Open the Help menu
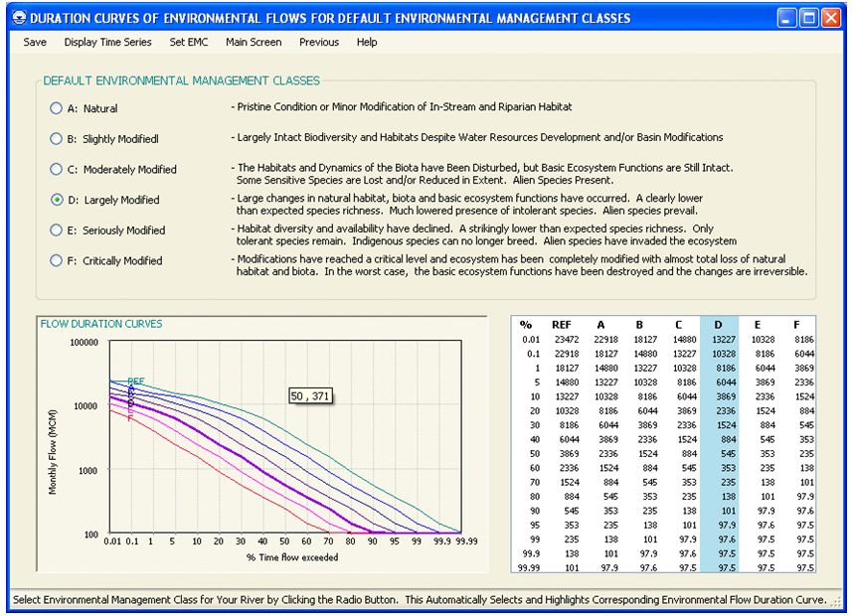 367,42
